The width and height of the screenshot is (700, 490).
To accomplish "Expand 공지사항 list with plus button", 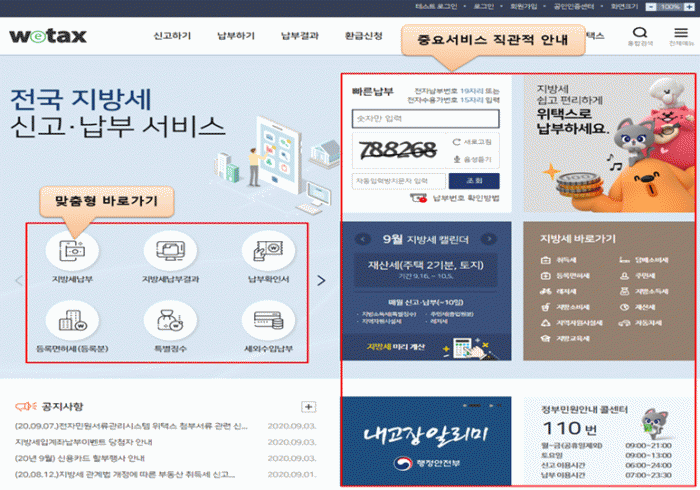I will tap(308, 406).
